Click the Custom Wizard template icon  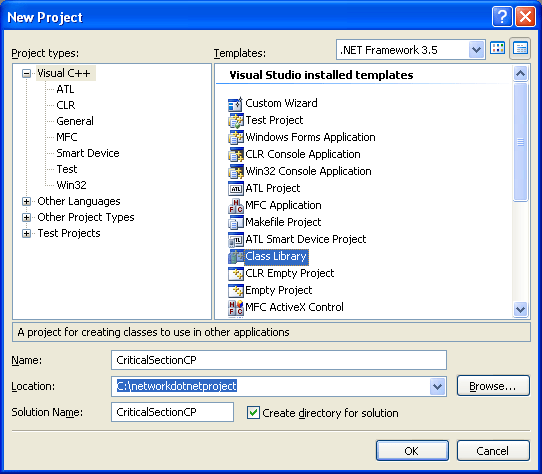coord(236,104)
